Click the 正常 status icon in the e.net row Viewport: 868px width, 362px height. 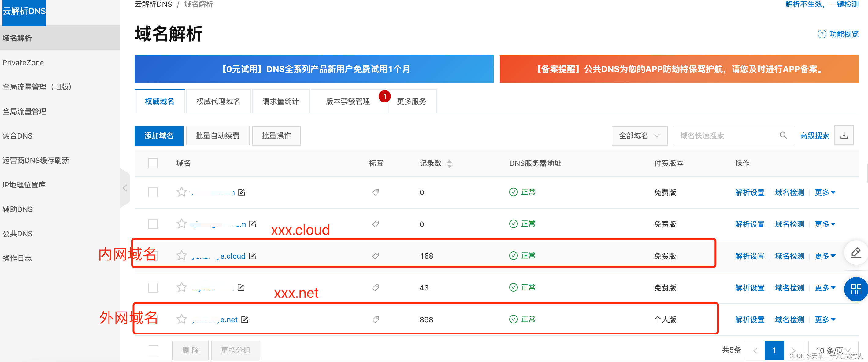[513, 319]
